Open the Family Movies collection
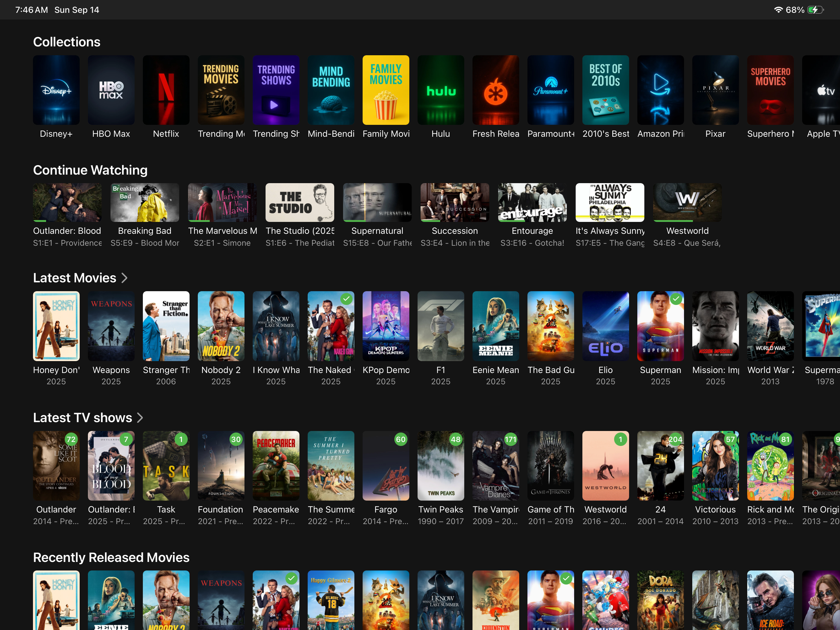The height and width of the screenshot is (630, 840). [x=386, y=90]
